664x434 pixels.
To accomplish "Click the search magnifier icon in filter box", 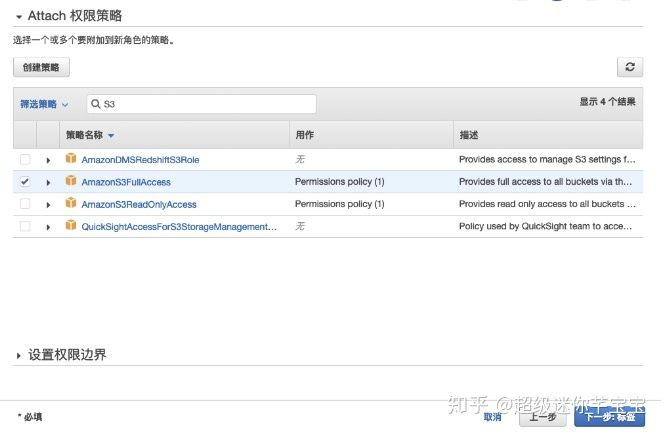I will coord(96,104).
